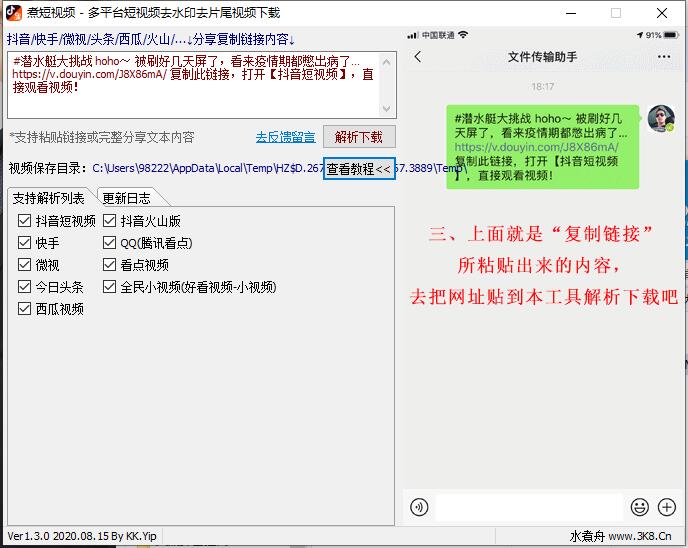Toggle the 看点视频 checkbox
Image resolution: width=688 pixels, height=548 pixels.
pos(109,265)
